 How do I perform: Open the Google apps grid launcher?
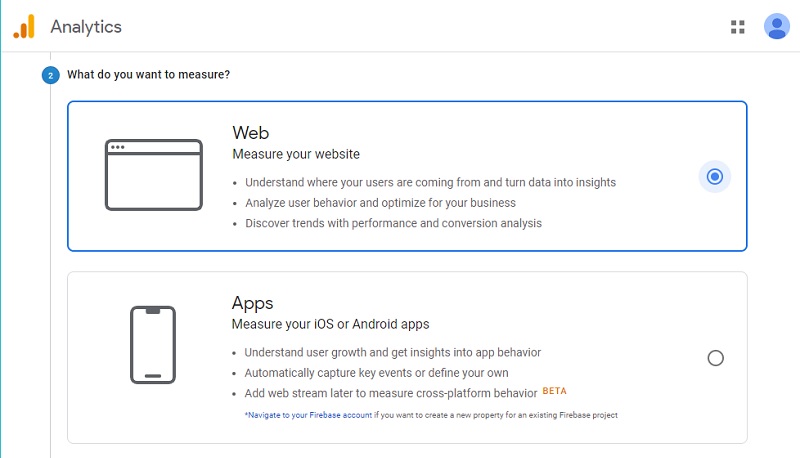click(738, 27)
